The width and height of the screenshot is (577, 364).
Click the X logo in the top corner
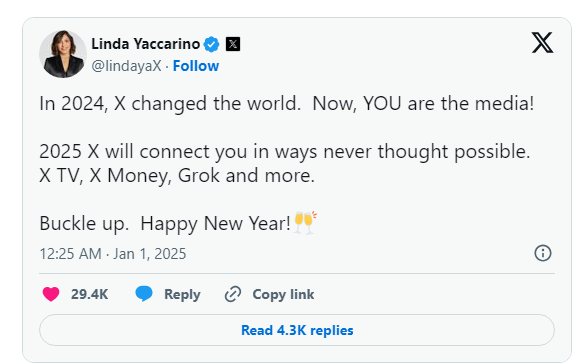pos(542,43)
